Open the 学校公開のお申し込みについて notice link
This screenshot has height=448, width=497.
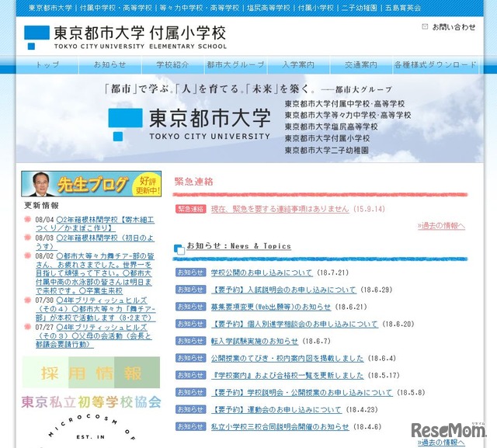[261, 273]
